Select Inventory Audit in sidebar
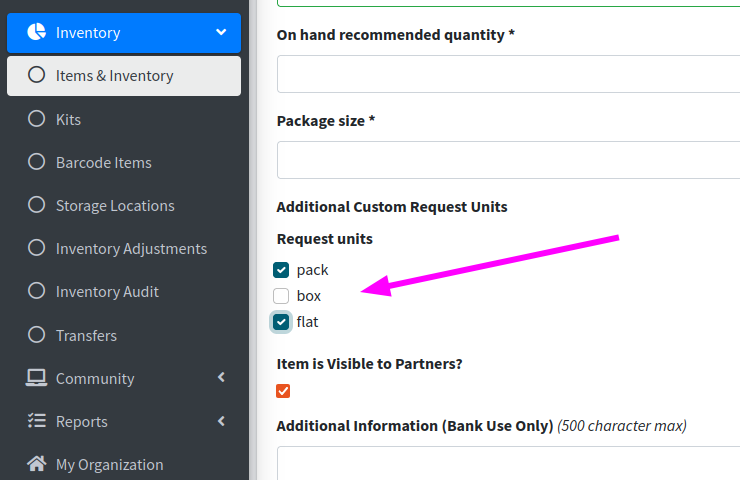The image size is (740, 480). pos(124,292)
